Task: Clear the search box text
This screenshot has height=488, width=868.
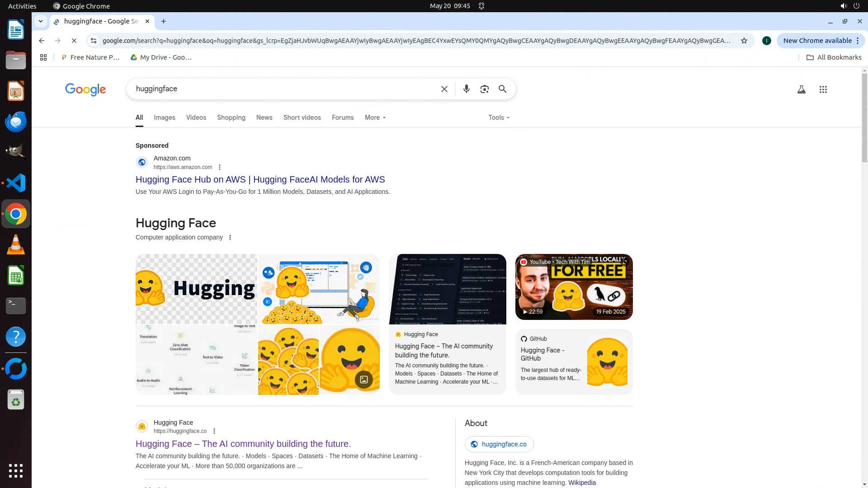Action: pyautogui.click(x=444, y=89)
